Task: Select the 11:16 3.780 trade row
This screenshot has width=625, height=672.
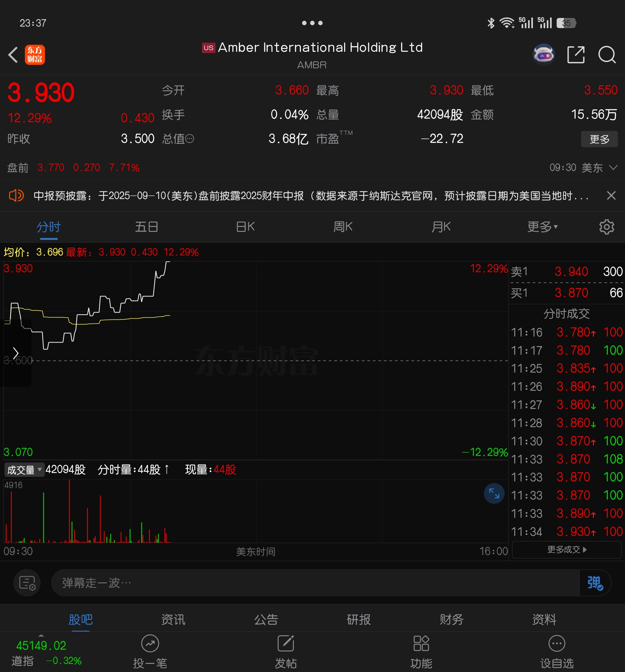Action: click(567, 332)
